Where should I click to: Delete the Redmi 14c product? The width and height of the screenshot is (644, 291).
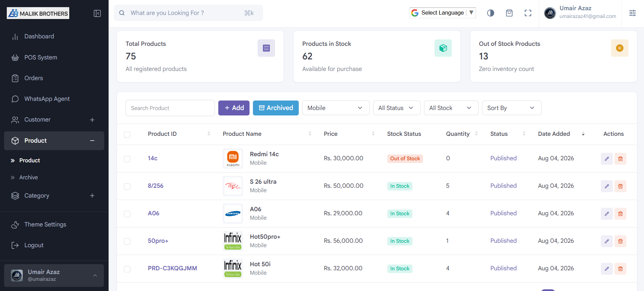(620, 159)
